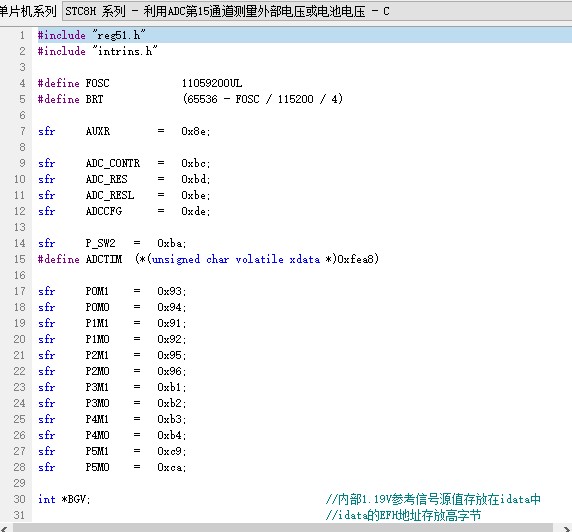Image resolution: width=572 pixels, height=532 pixels.
Task: Click the P1M1 register name
Action: 97,324
